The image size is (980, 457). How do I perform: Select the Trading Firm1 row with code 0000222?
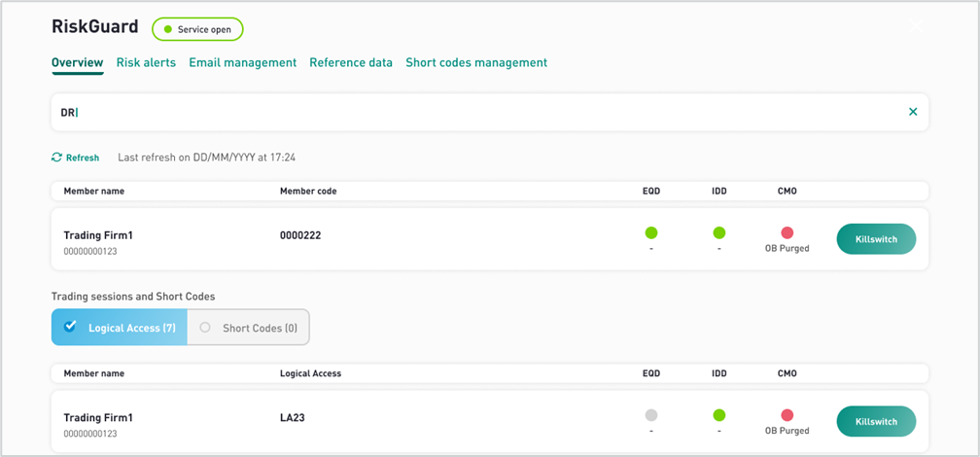[489, 239]
